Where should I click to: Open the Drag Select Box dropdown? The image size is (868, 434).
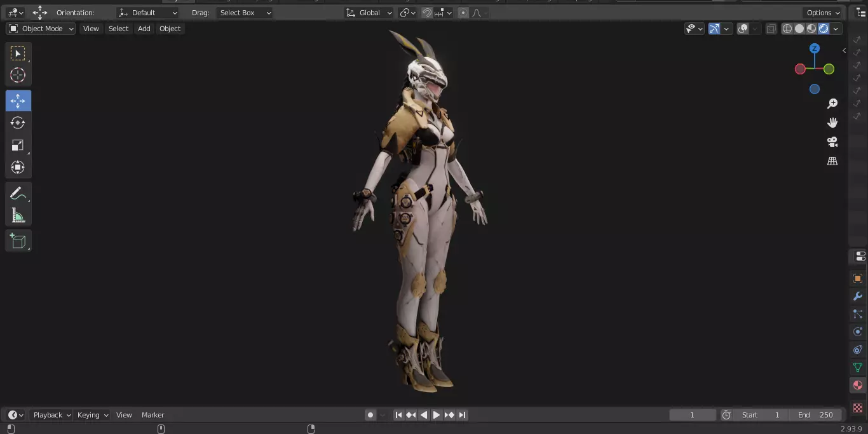point(244,13)
